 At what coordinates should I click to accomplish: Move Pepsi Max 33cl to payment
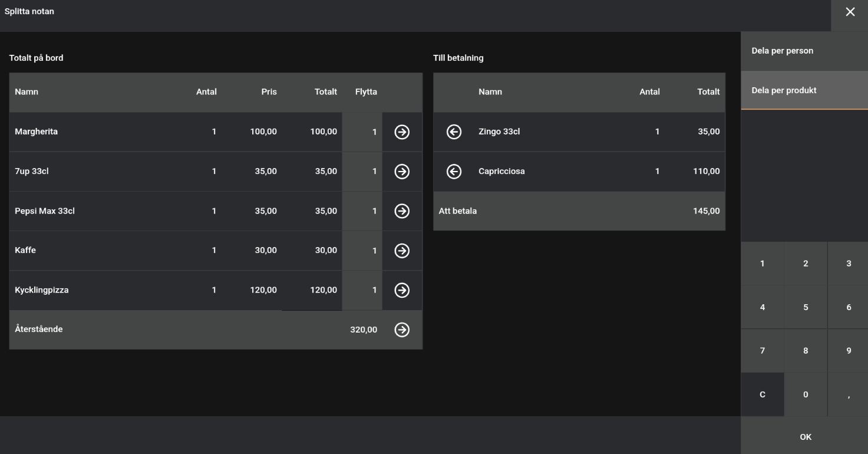click(x=402, y=211)
